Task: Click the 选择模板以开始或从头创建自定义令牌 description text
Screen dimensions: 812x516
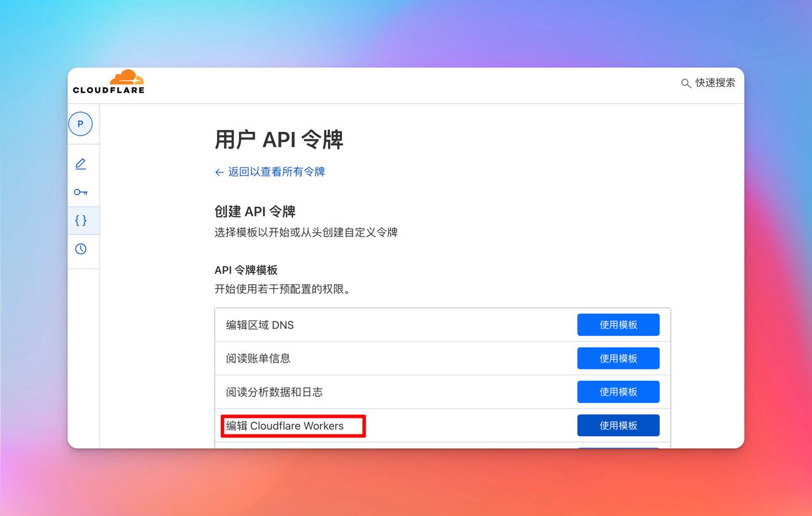Action: tap(306, 233)
